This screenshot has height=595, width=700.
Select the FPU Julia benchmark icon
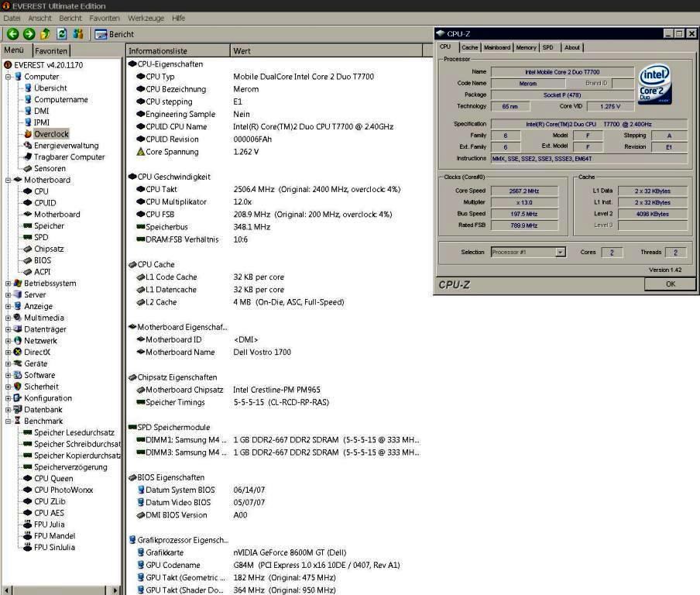click(28, 524)
